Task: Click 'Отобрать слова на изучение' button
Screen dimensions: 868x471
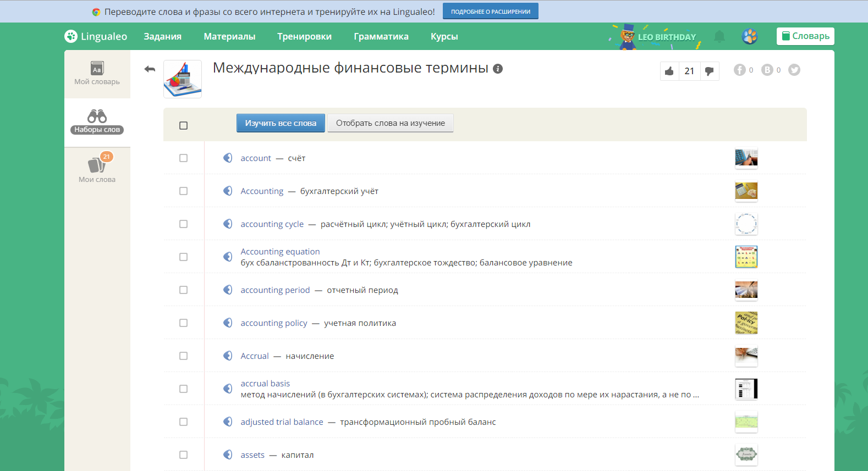Action: pyautogui.click(x=391, y=123)
